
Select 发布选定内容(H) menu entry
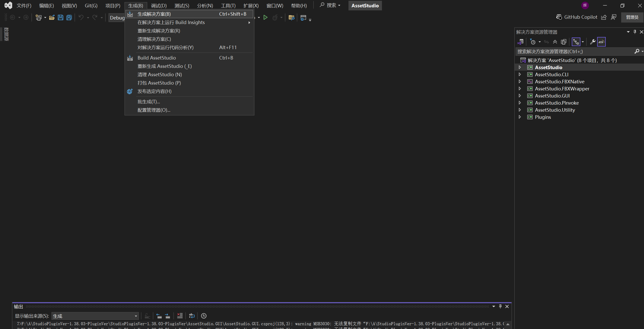(x=189, y=91)
